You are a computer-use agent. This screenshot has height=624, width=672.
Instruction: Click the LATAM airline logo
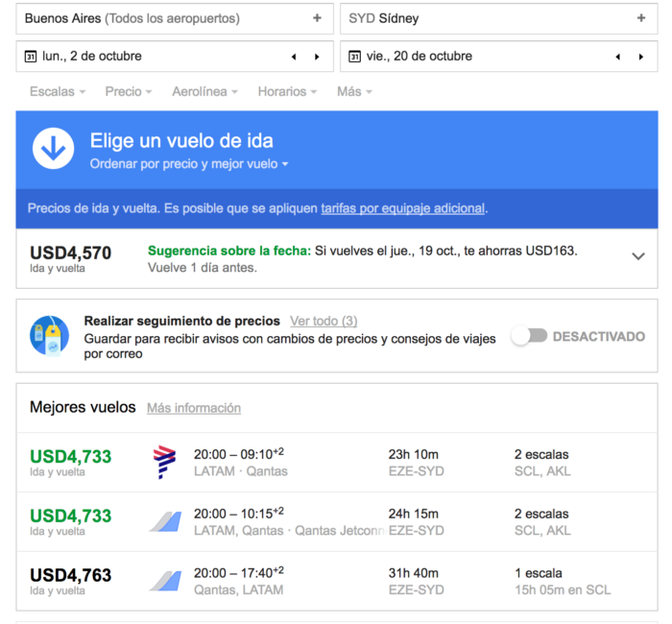(x=165, y=463)
